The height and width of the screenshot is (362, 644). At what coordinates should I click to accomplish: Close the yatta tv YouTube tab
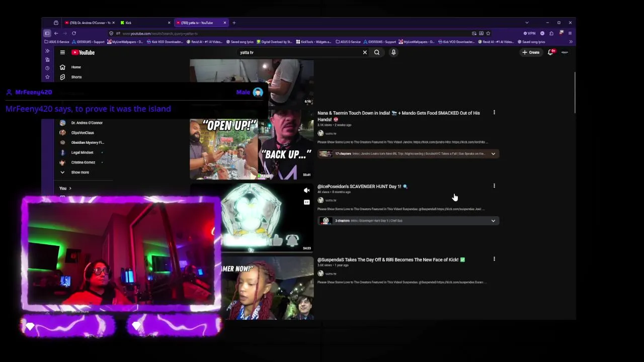225,23
